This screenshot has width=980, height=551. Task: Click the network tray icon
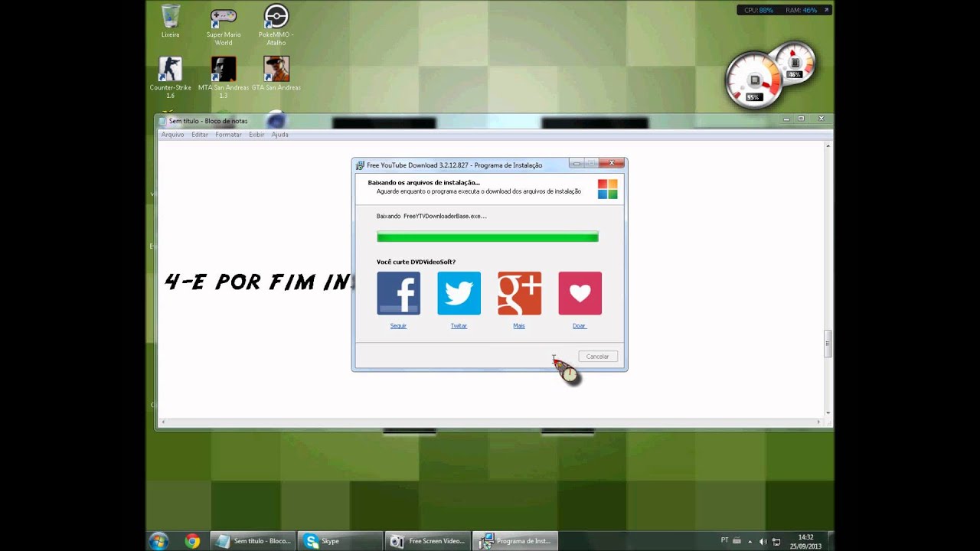click(x=776, y=541)
